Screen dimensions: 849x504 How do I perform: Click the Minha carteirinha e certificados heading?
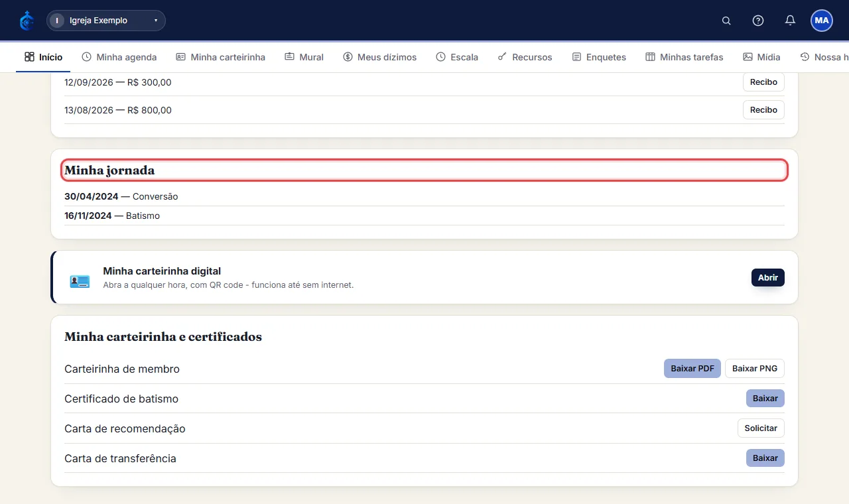[163, 337]
